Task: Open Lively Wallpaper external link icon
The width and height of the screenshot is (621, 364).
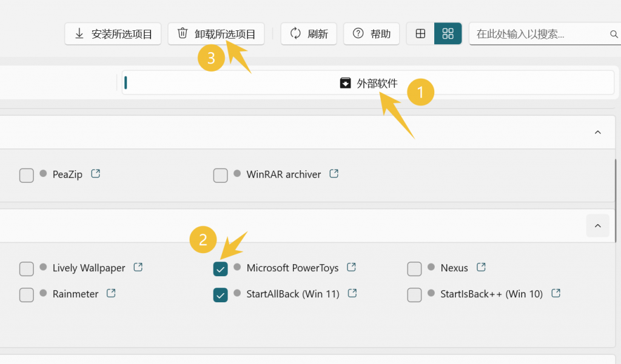Action: [138, 267]
